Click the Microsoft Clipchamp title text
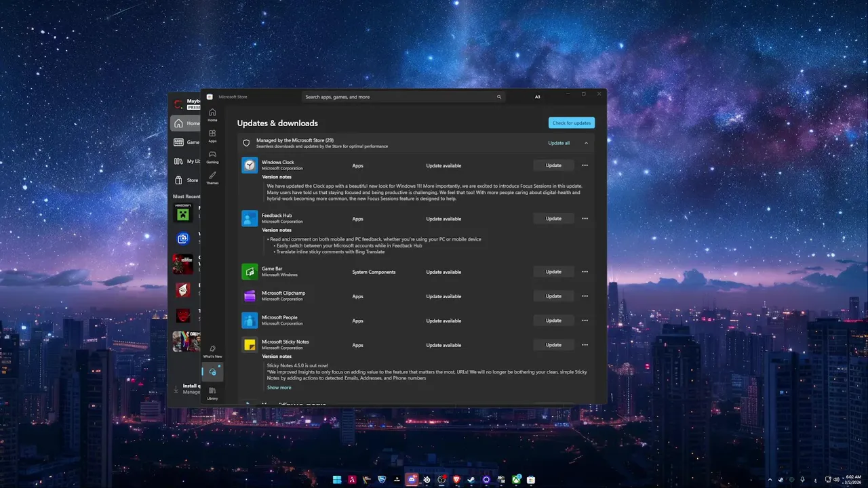 point(283,293)
